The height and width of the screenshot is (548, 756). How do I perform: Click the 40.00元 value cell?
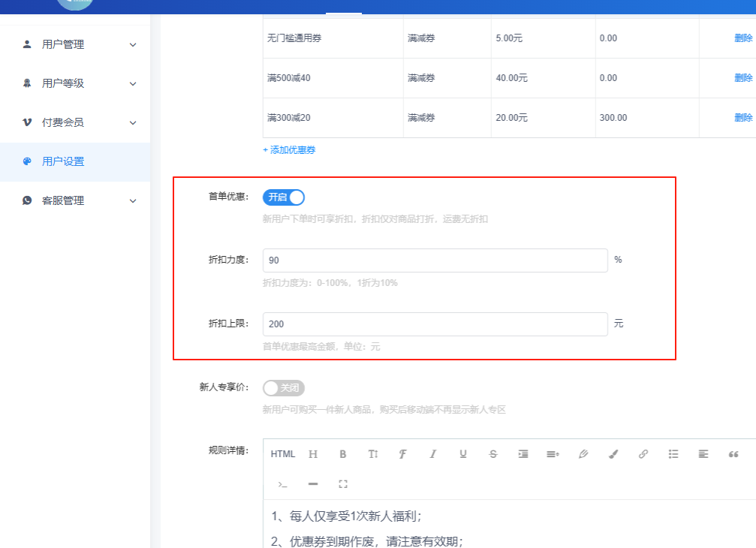544,78
